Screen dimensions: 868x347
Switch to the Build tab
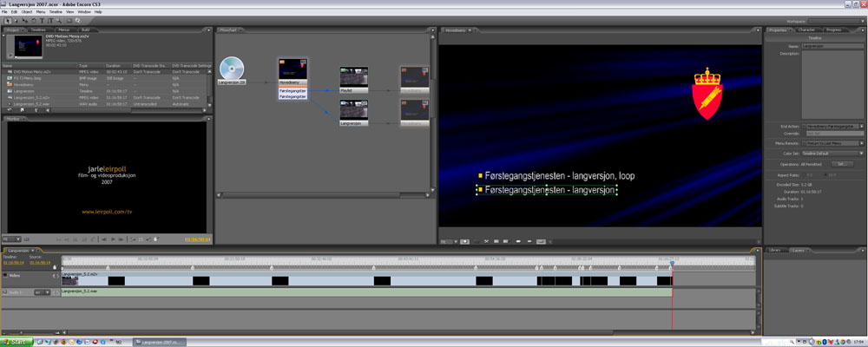tap(86, 29)
